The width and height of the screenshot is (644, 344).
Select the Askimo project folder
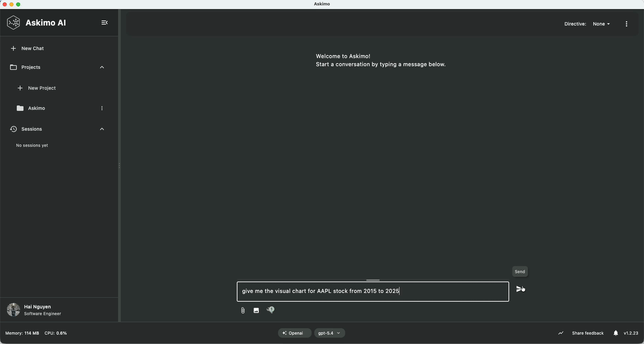(x=36, y=108)
